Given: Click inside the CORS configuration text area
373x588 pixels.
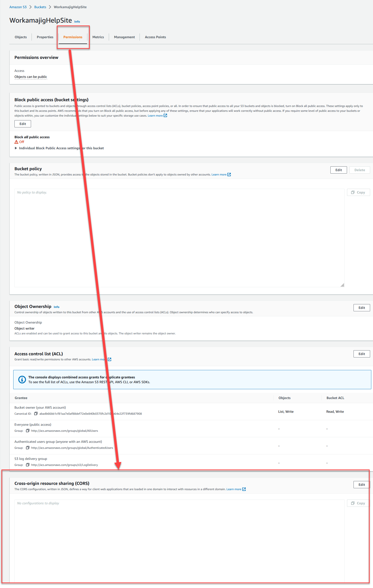Looking at the screenshot, I should tap(180, 541).
